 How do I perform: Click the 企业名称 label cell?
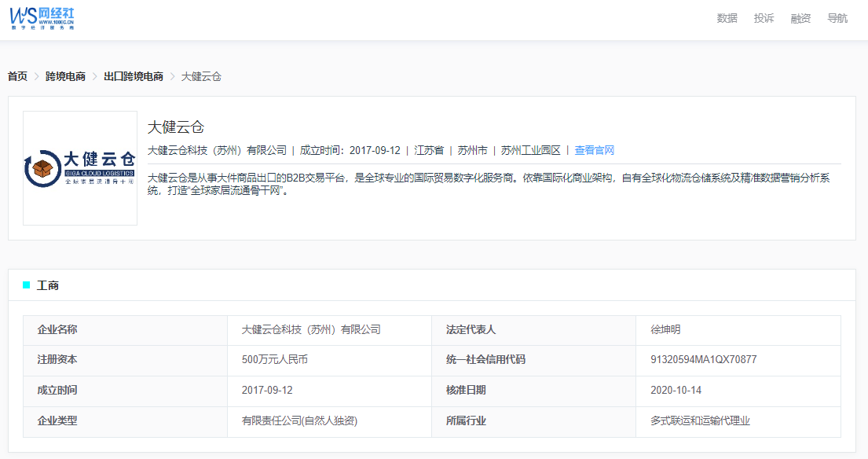tap(125, 330)
